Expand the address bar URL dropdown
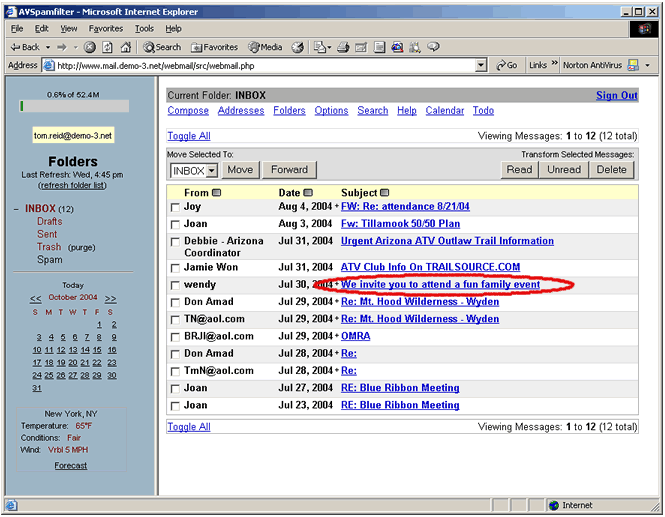The height and width of the screenshot is (517, 665). (481, 65)
